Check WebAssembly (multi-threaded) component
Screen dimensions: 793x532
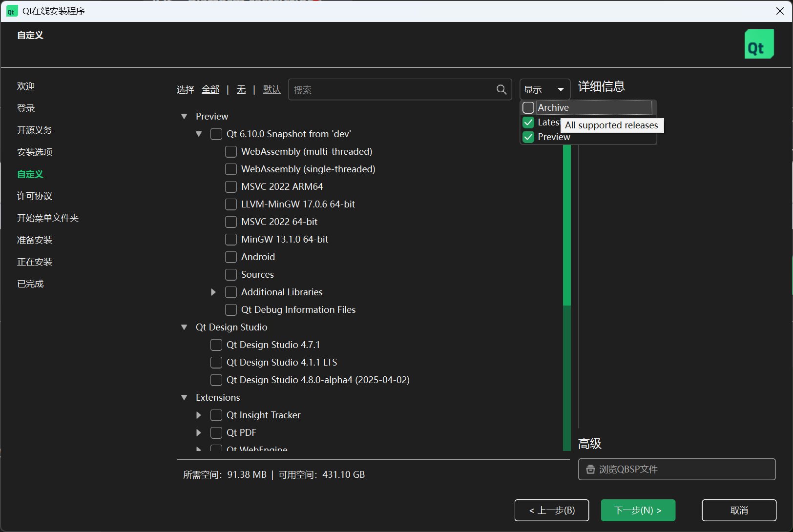231,151
